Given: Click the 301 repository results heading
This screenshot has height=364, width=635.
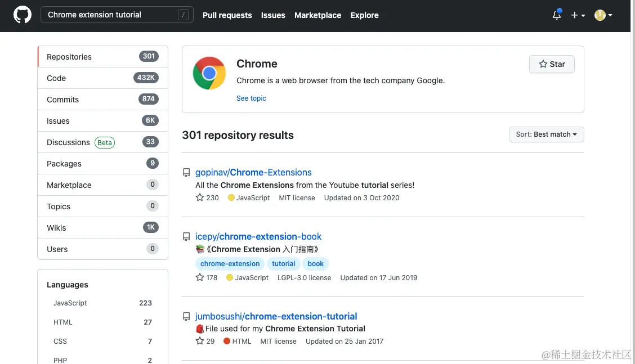Looking at the screenshot, I should (x=238, y=135).
